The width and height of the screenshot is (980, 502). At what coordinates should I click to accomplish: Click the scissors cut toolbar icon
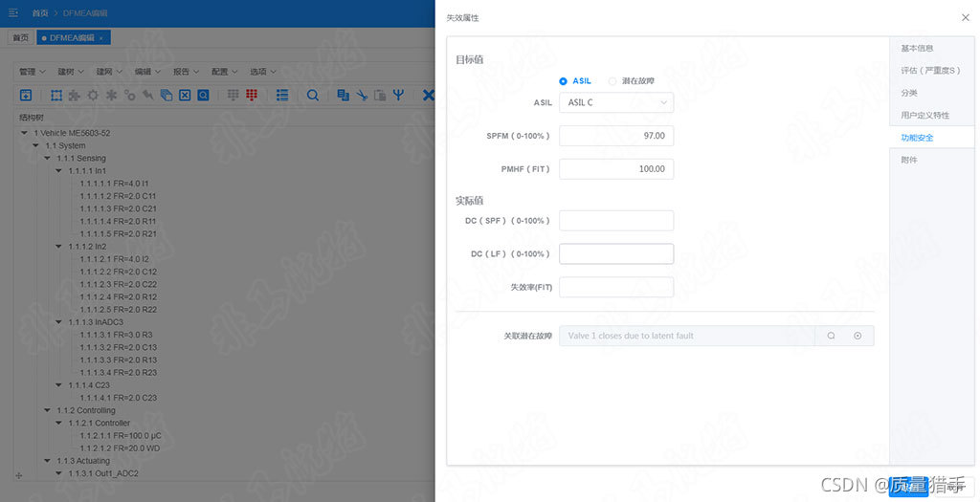[362, 95]
